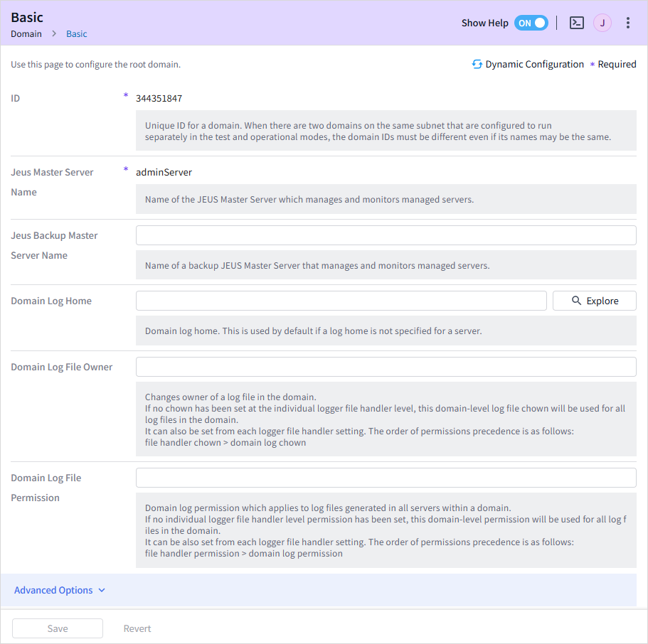Select the Domain Log File Owner input
The height and width of the screenshot is (644, 648).
coord(386,367)
